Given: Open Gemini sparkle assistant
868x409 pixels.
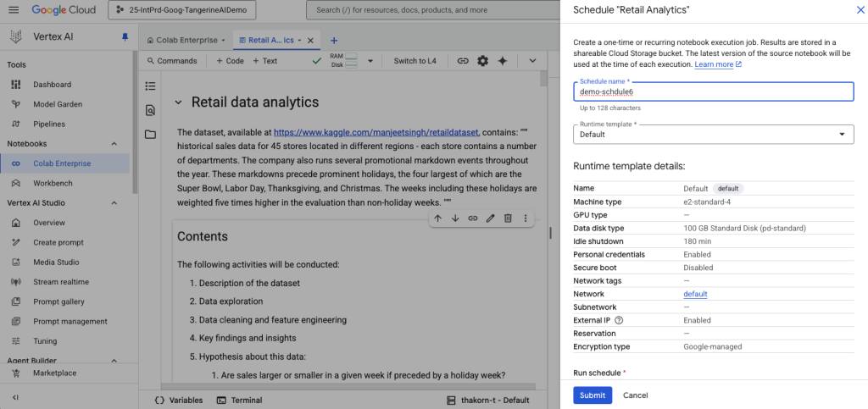Looking at the screenshot, I should tap(503, 61).
